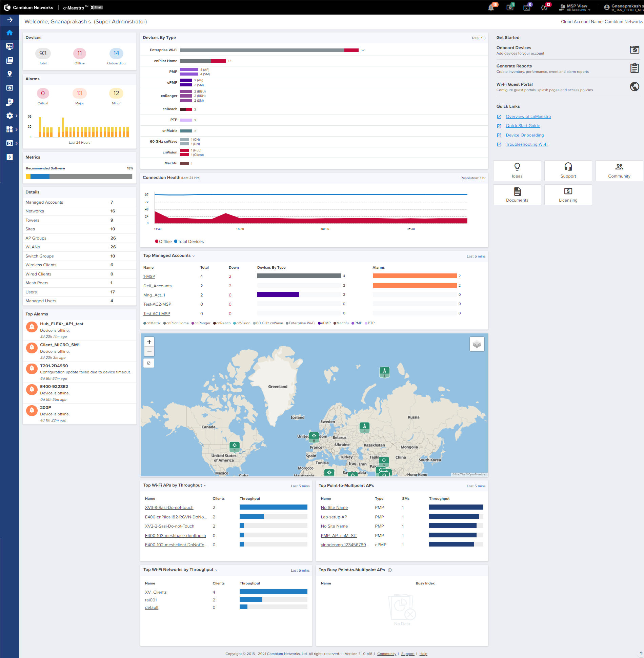Image resolution: width=644 pixels, height=658 pixels.
Task: Open alarm notifications bell with 13 badge
Action: [491, 7]
